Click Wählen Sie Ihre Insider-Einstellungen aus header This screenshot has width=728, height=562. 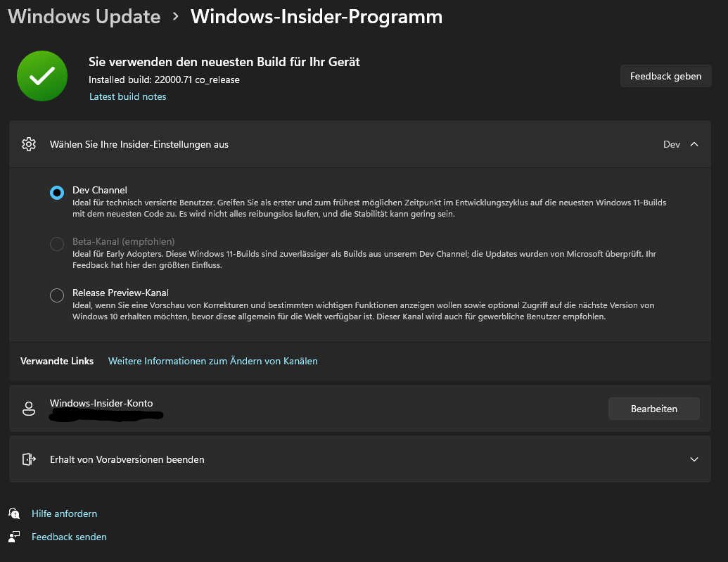(x=360, y=144)
